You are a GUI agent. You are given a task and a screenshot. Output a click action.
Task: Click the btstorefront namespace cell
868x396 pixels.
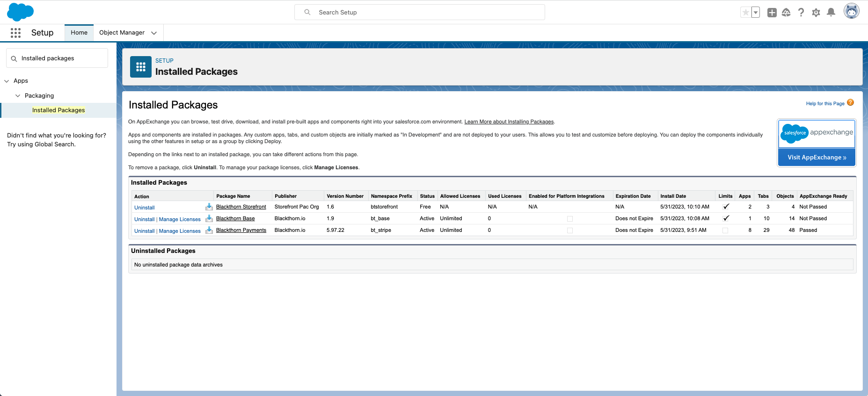click(x=384, y=207)
